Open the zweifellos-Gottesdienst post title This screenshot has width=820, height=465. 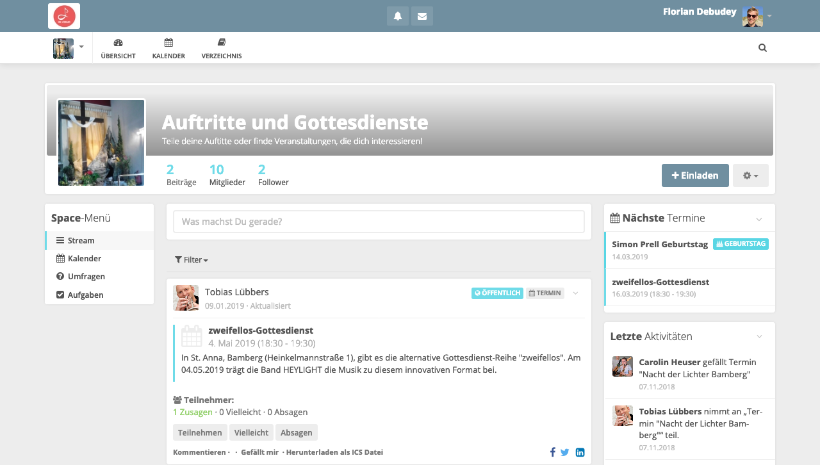point(260,331)
